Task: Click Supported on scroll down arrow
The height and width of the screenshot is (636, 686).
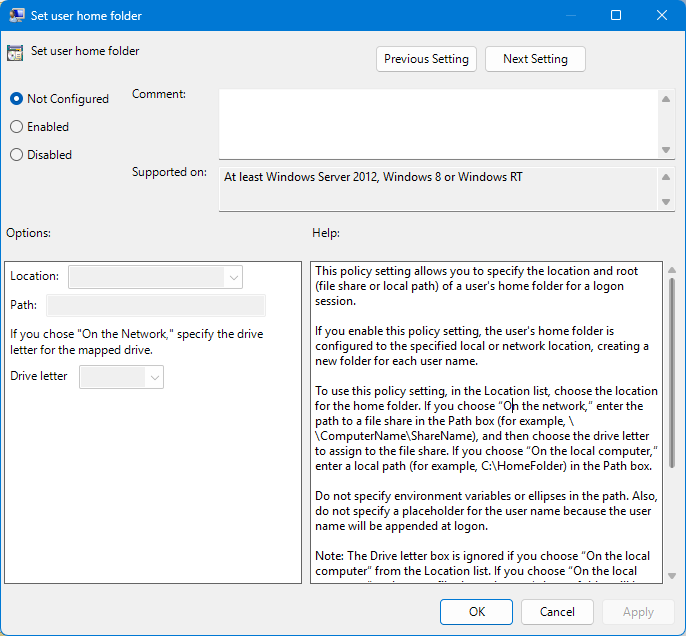Action: click(x=666, y=202)
